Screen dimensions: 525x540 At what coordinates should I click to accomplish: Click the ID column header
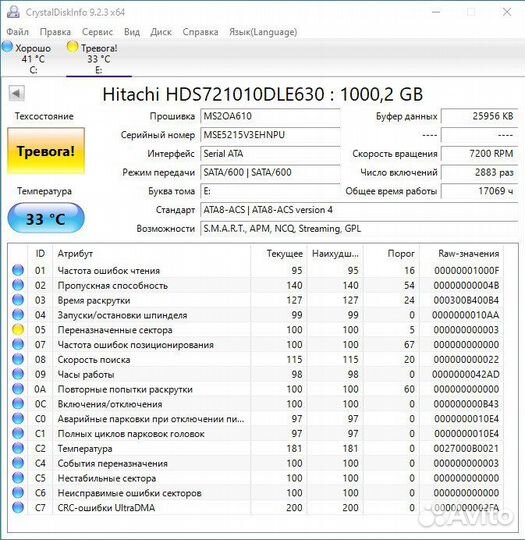pos(40,254)
